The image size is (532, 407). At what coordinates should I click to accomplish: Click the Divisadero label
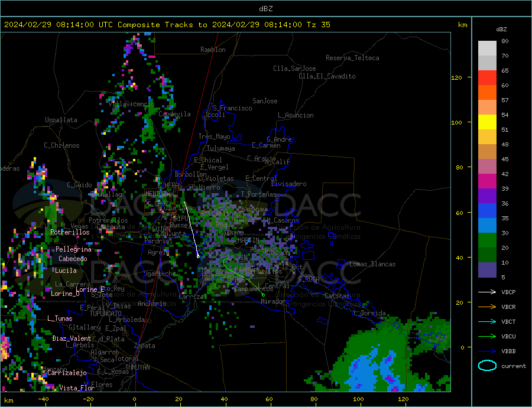click(288, 184)
